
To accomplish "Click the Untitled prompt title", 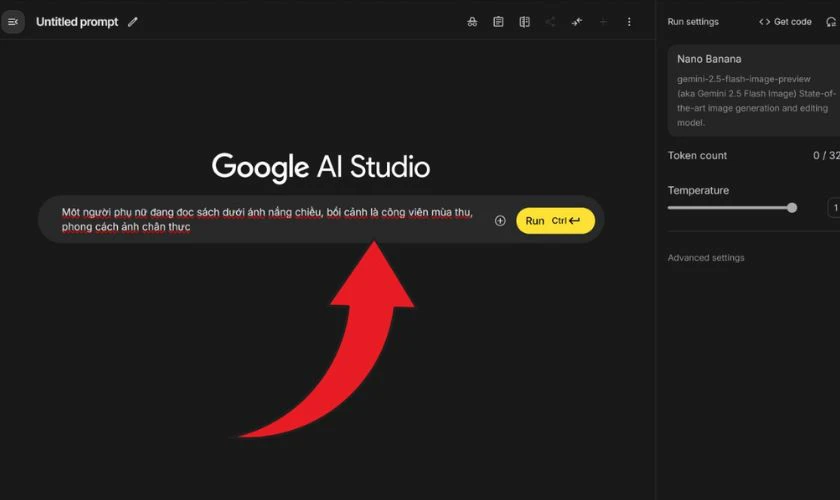I will (77, 22).
